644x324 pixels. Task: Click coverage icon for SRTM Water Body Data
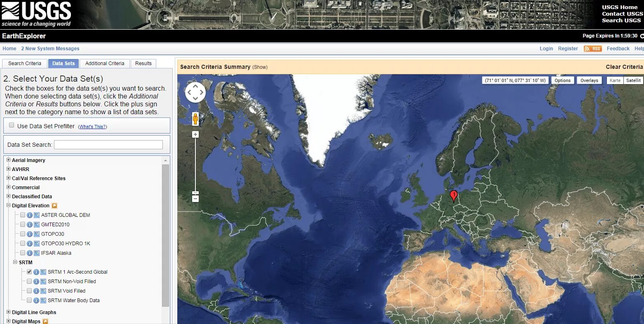coord(43,301)
